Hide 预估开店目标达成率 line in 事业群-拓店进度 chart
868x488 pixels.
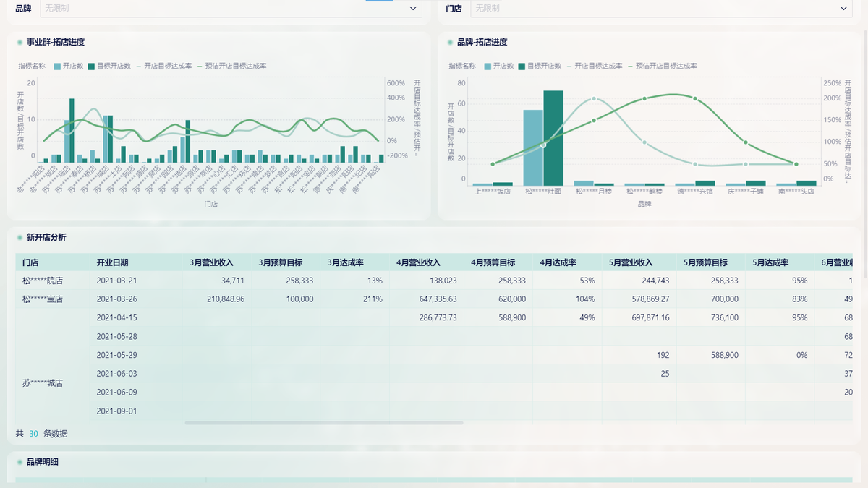pos(235,66)
